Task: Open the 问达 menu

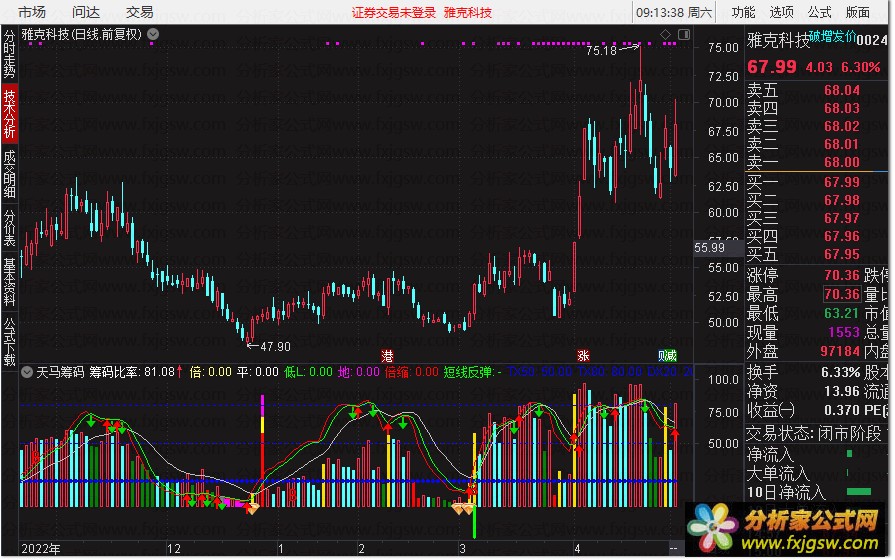Action: (86, 12)
